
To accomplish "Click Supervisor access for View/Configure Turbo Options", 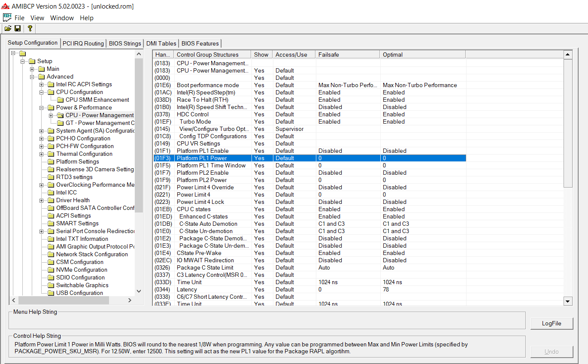I will click(289, 129).
